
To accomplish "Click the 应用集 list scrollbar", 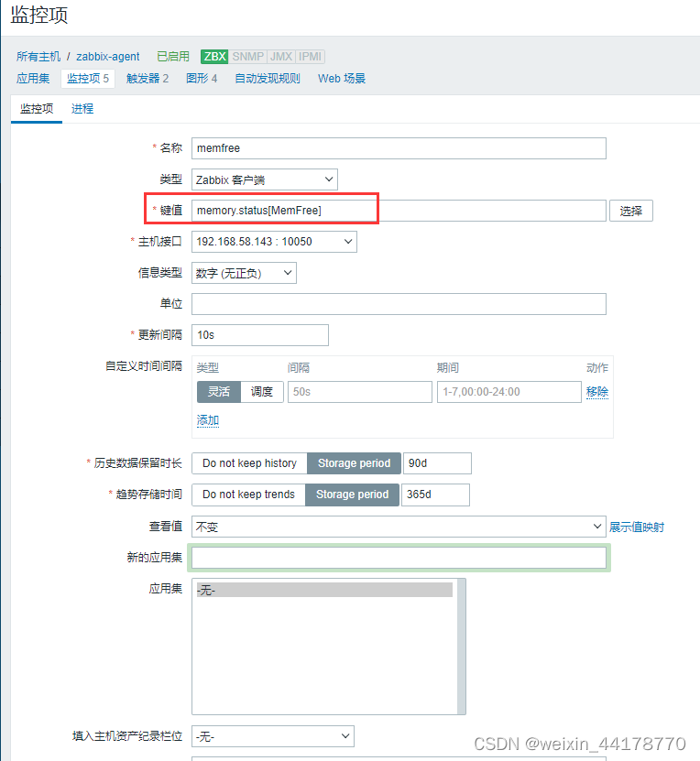I will click(461, 647).
